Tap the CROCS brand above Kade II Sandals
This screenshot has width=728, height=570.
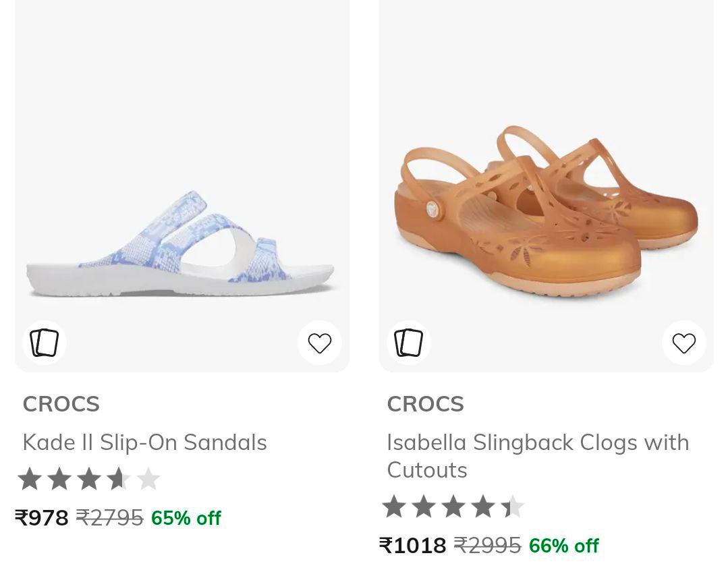(61, 404)
